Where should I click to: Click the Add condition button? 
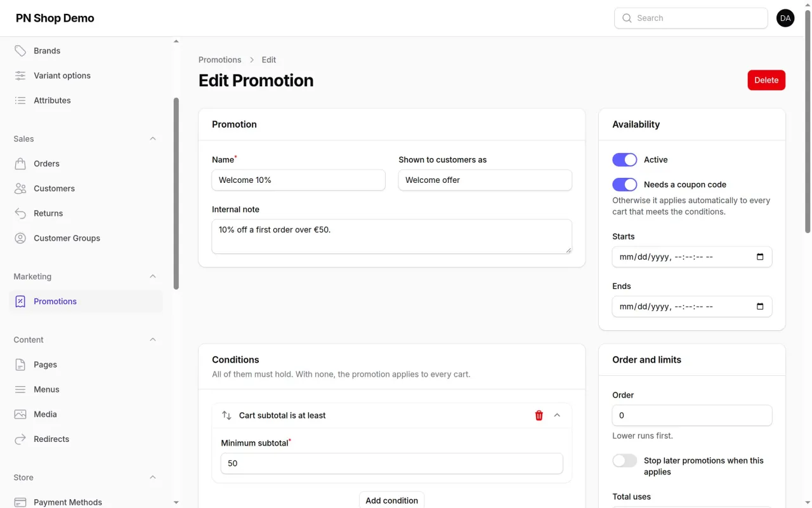point(391,500)
